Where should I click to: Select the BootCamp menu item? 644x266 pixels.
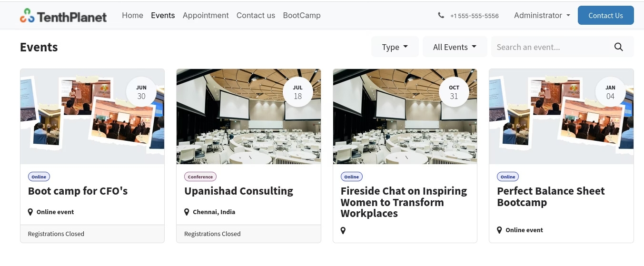(301, 15)
